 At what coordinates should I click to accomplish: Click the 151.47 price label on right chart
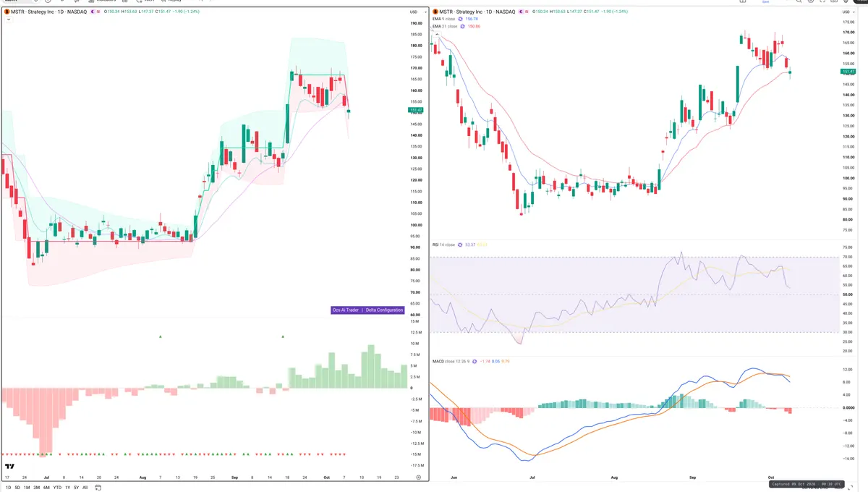tap(848, 71)
